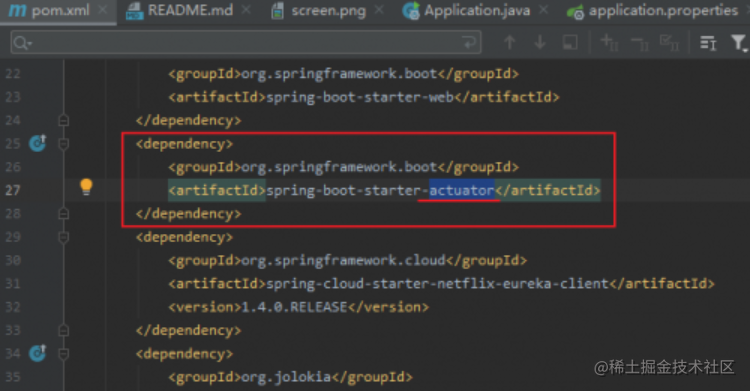750x391 pixels.
Task: Switch to the Application.java tab
Action: [x=466, y=11]
